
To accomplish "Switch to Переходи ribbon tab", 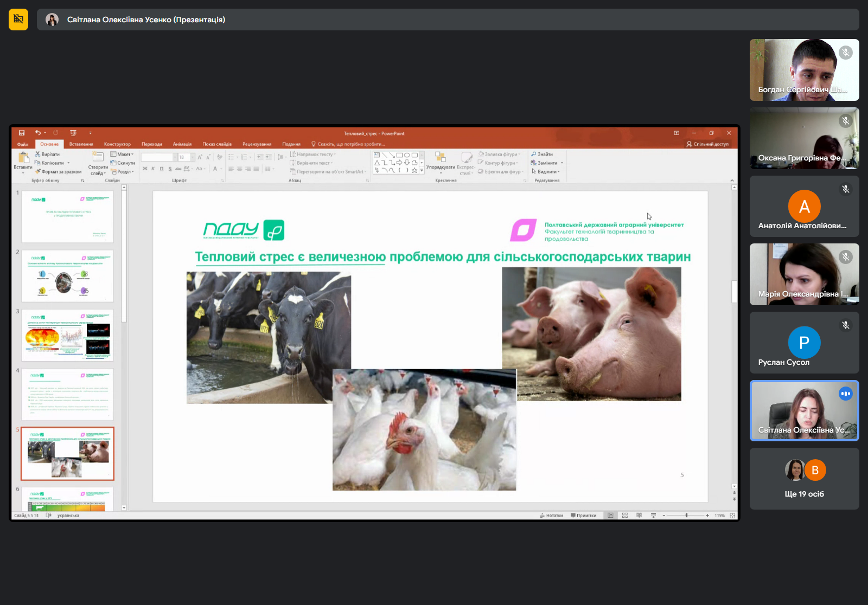I will coord(152,144).
